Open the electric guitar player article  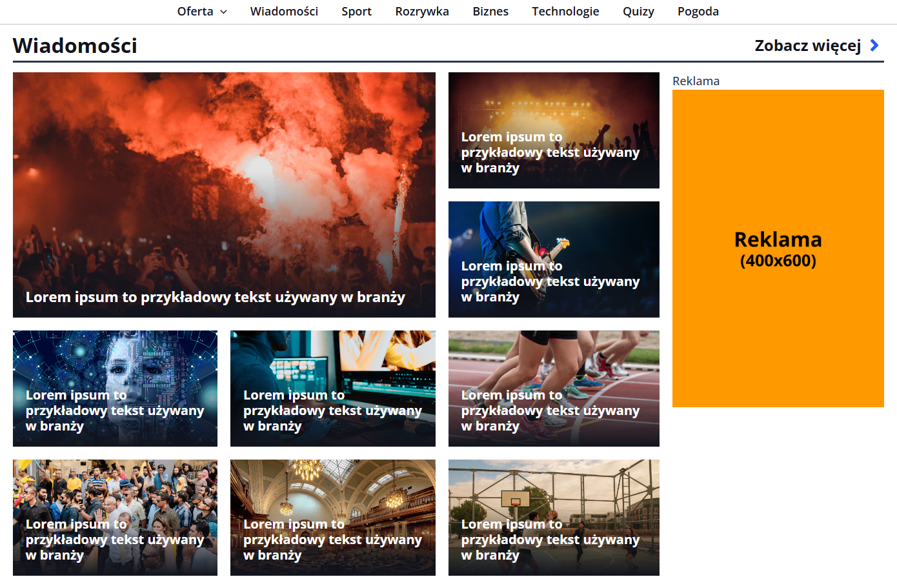554,259
